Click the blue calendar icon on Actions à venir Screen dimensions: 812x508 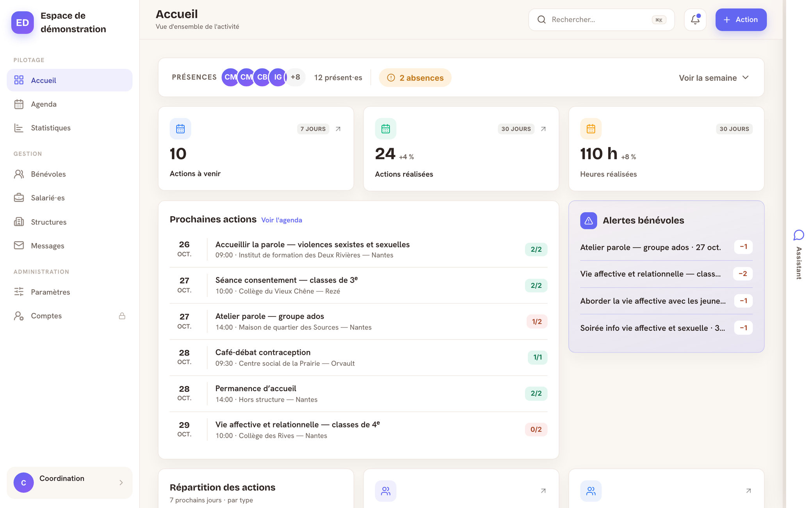(x=180, y=129)
